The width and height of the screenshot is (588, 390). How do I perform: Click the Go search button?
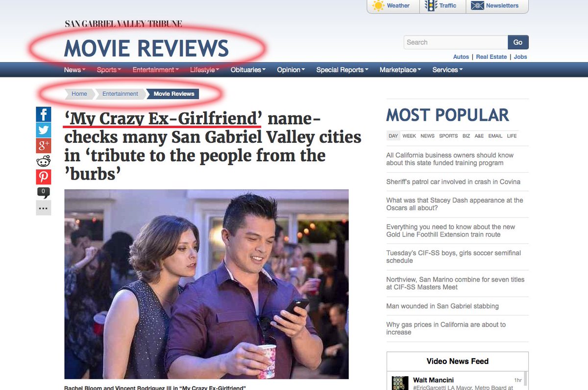518,42
